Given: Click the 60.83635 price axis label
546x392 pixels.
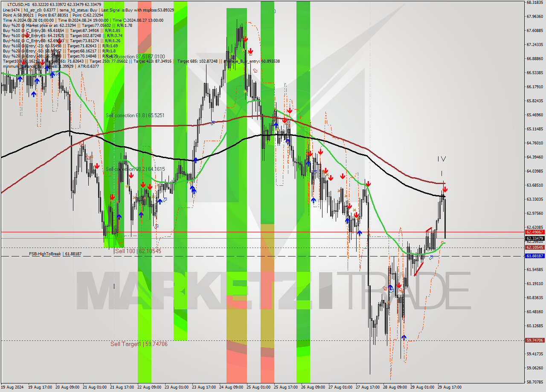Looking at the screenshot, I should coord(534,297).
